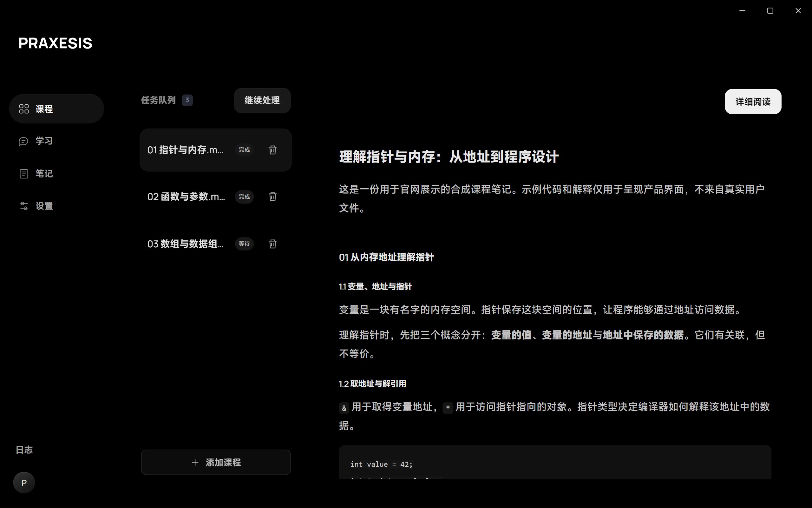This screenshot has height=508, width=812.
Task: Click heading 01 从内存地址理解指针
Action: click(x=386, y=257)
